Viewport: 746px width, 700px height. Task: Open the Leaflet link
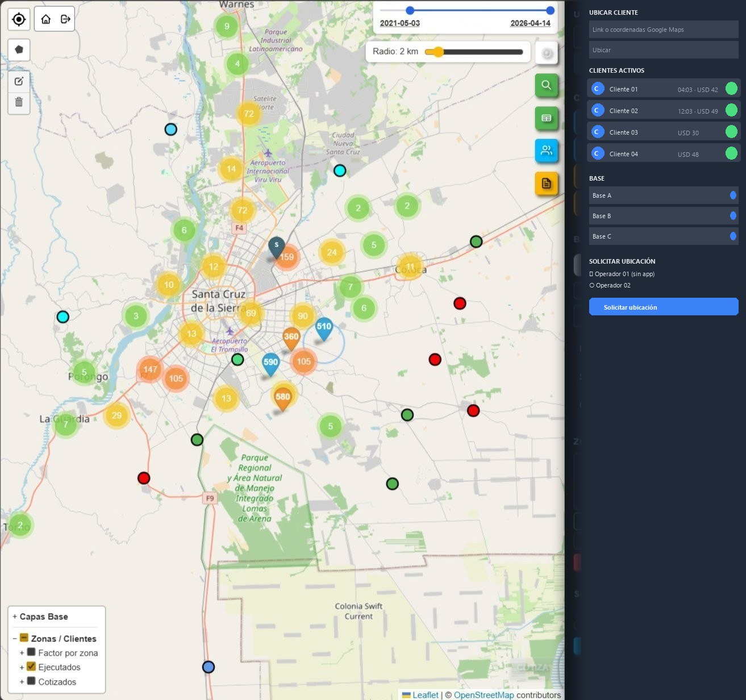[425, 695]
